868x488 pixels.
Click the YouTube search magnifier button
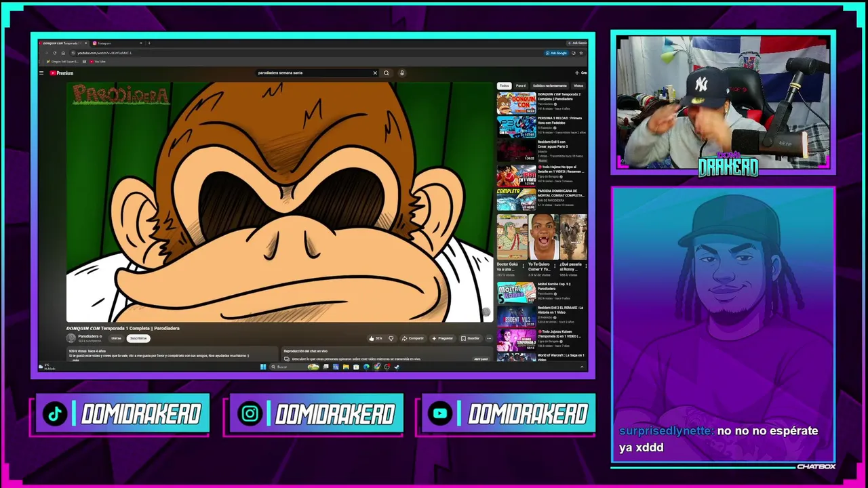387,73
